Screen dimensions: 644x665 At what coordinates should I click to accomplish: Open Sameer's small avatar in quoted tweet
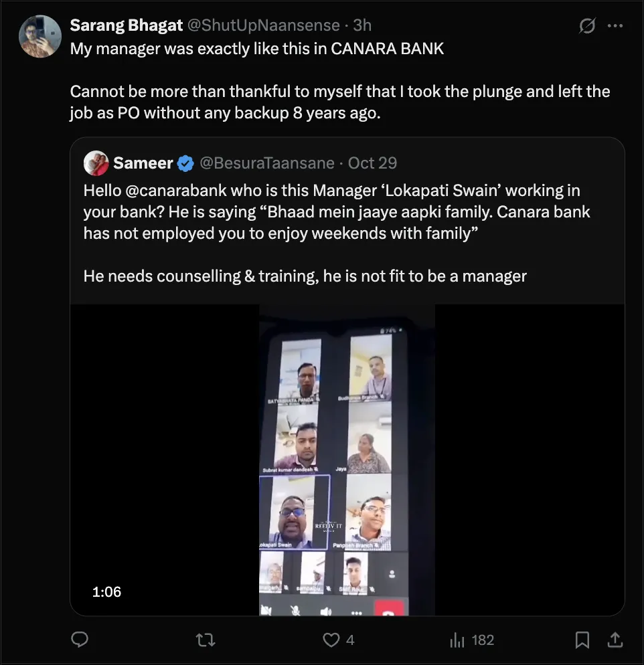(96, 163)
